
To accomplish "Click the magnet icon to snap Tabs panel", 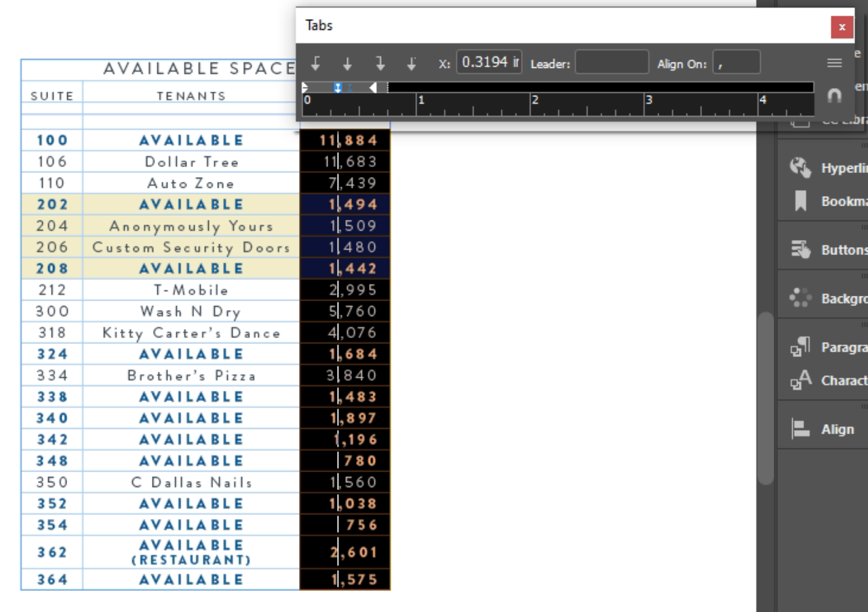I will pos(833,95).
